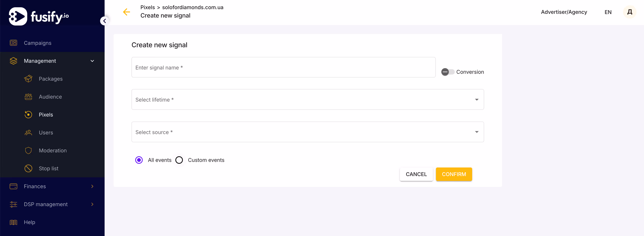Open Packages menu item
This screenshot has width=644, height=236.
click(x=51, y=79)
